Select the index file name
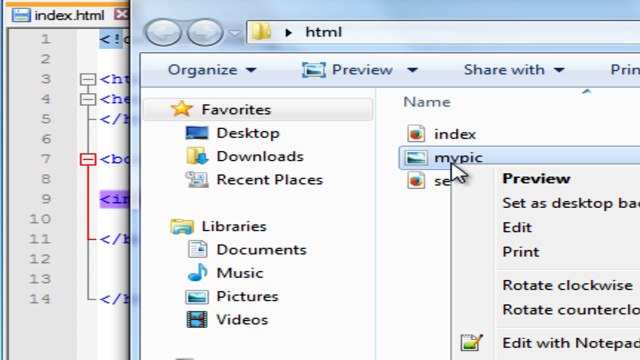This screenshot has width=640, height=360. tap(455, 134)
